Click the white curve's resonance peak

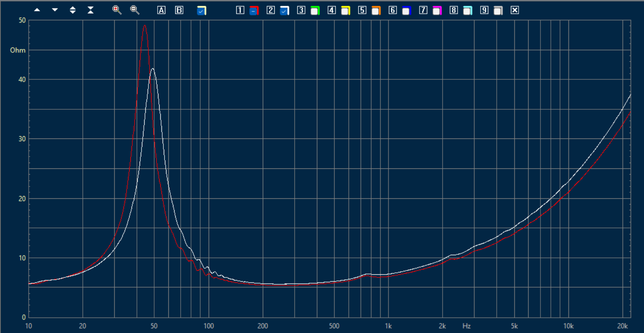click(x=153, y=69)
